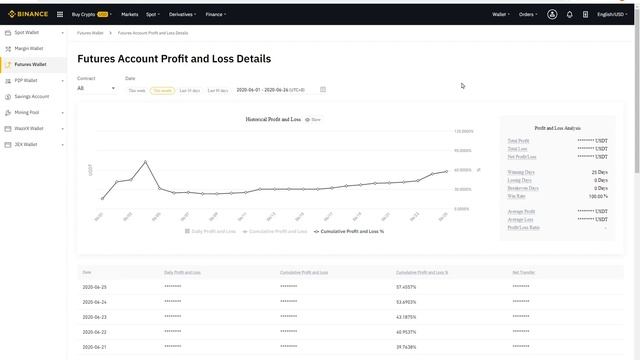Viewport: 640px width, 360px height.
Task: Open the Finance menu
Action: [x=216, y=14]
